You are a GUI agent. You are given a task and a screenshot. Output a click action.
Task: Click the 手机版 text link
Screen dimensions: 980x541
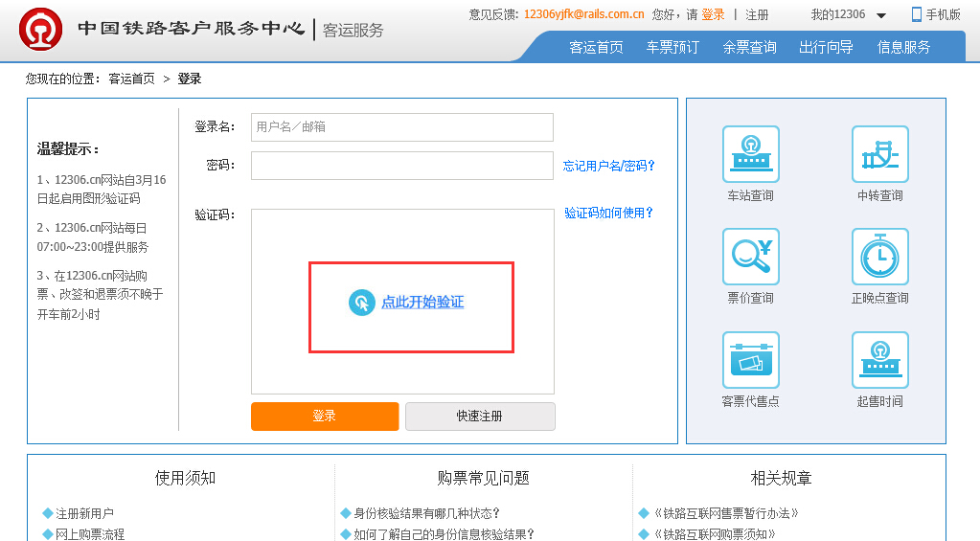[944, 14]
